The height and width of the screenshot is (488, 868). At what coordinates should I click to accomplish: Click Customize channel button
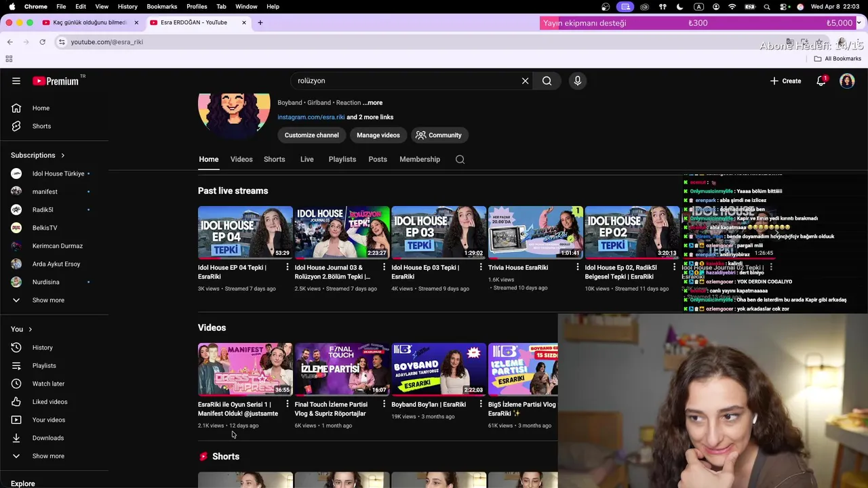pyautogui.click(x=311, y=135)
